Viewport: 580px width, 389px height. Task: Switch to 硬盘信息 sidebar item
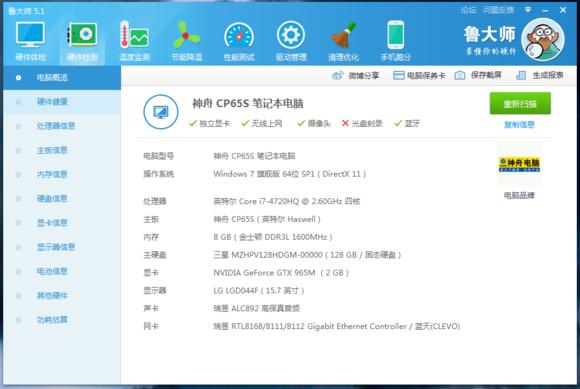[62, 199]
